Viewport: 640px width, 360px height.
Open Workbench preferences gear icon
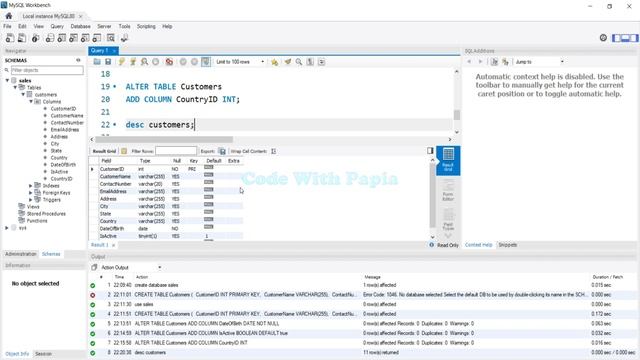tap(603, 38)
